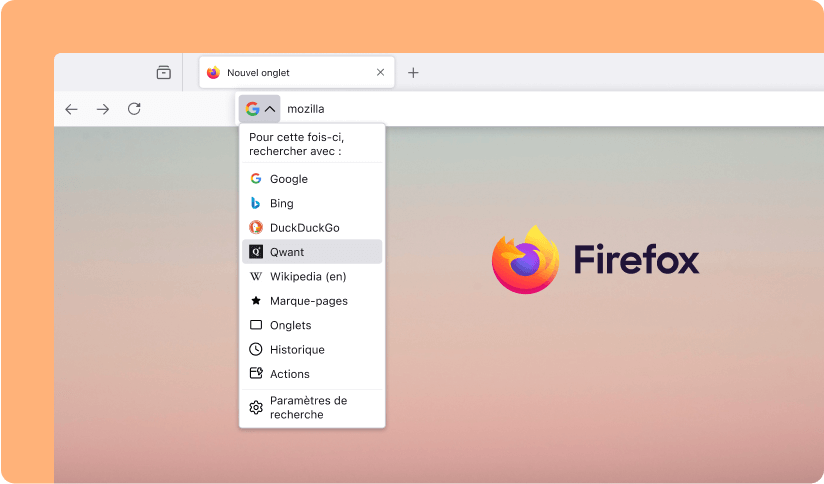The image size is (824, 484).
Task: Click the Firefox logo on the page
Action: coord(595,259)
